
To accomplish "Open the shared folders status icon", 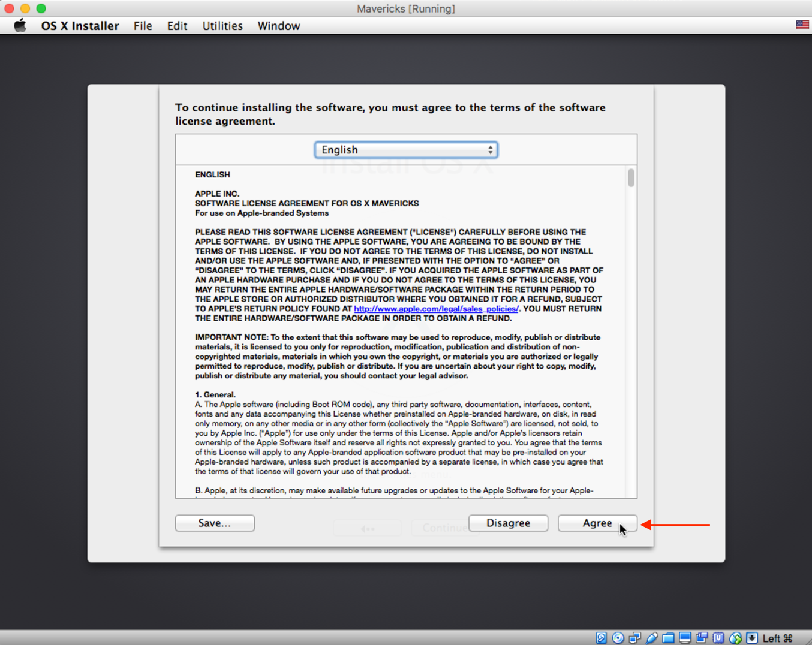I will (x=669, y=638).
